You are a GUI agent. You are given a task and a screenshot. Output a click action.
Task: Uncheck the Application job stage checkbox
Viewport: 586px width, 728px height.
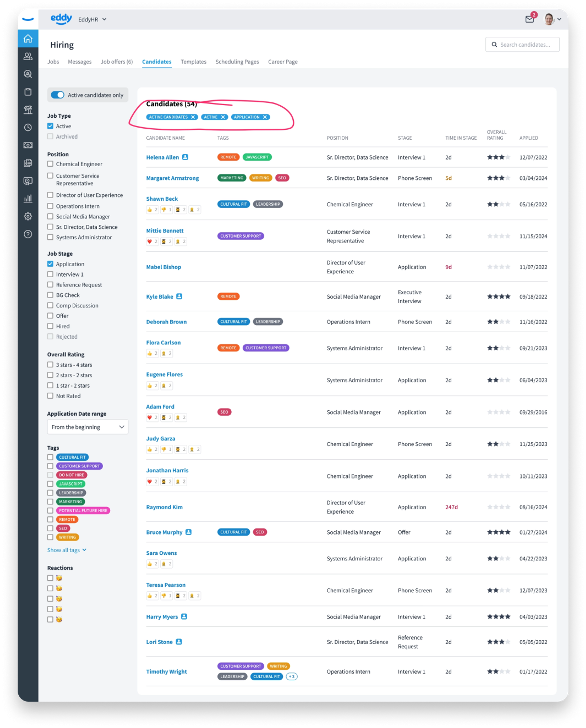coord(50,264)
